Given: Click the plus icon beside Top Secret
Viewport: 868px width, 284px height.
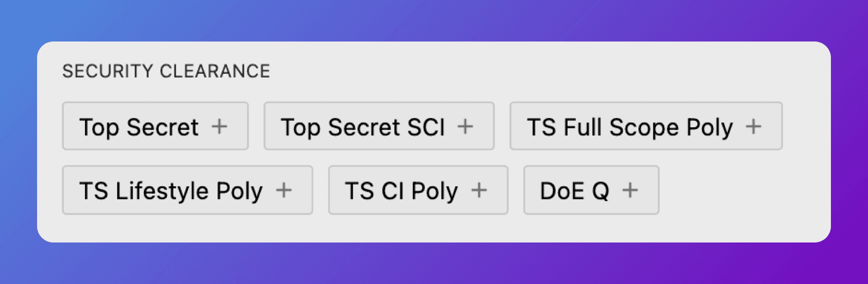Looking at the screenshot, I should tap(219, 127).
